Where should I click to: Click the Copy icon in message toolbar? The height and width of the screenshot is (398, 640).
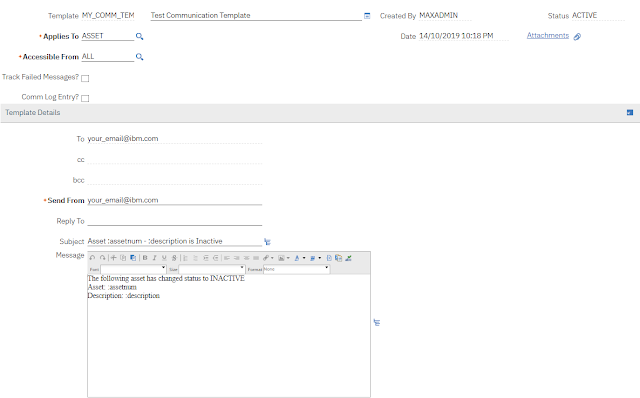123,258
